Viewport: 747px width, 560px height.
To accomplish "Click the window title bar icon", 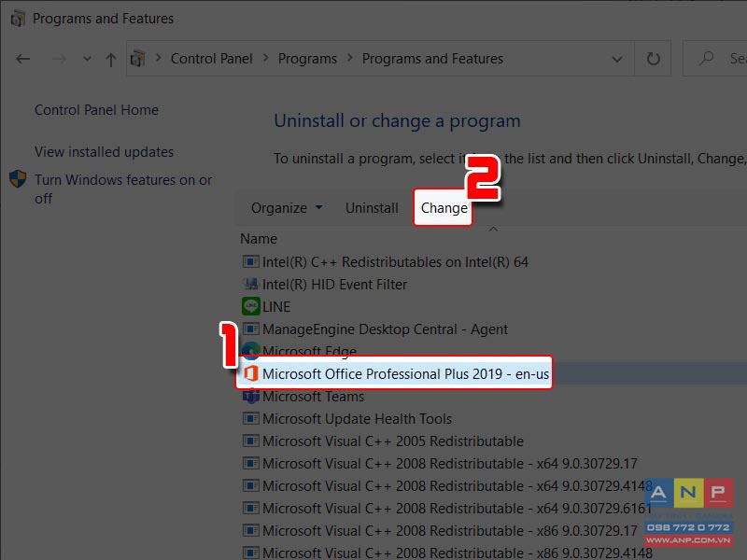I will 18,19.
